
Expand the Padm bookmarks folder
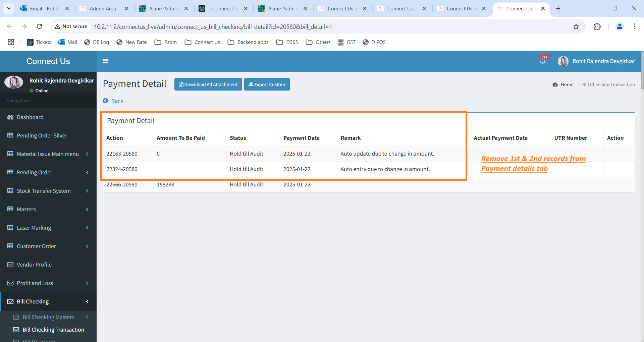point(166,42)
